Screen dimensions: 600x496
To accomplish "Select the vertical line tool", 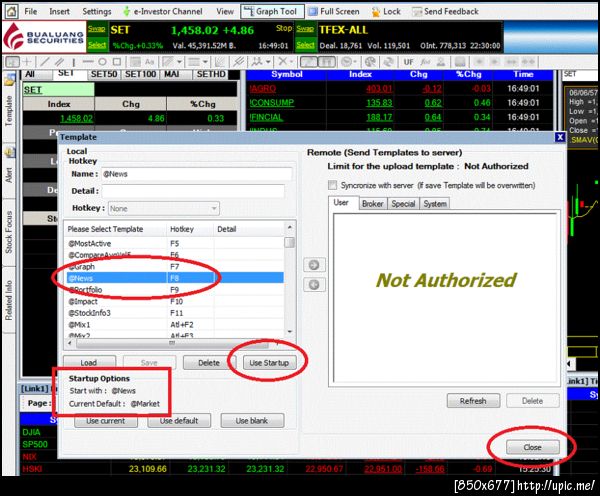I will (73, 62).
